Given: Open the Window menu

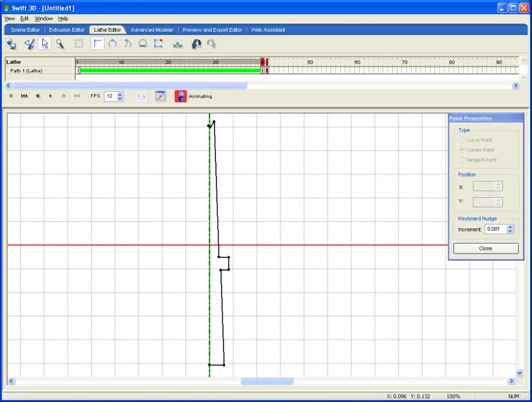Looking at the screenshot, I should coord(44,18).
